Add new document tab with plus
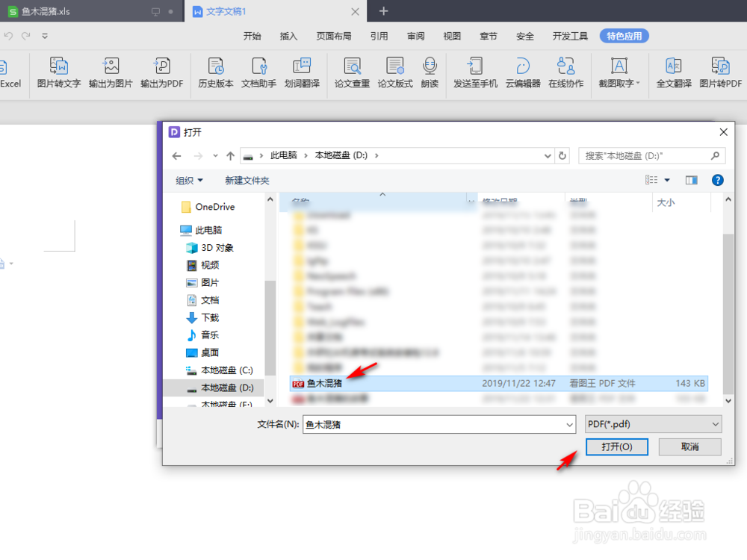 pos(383,11)
